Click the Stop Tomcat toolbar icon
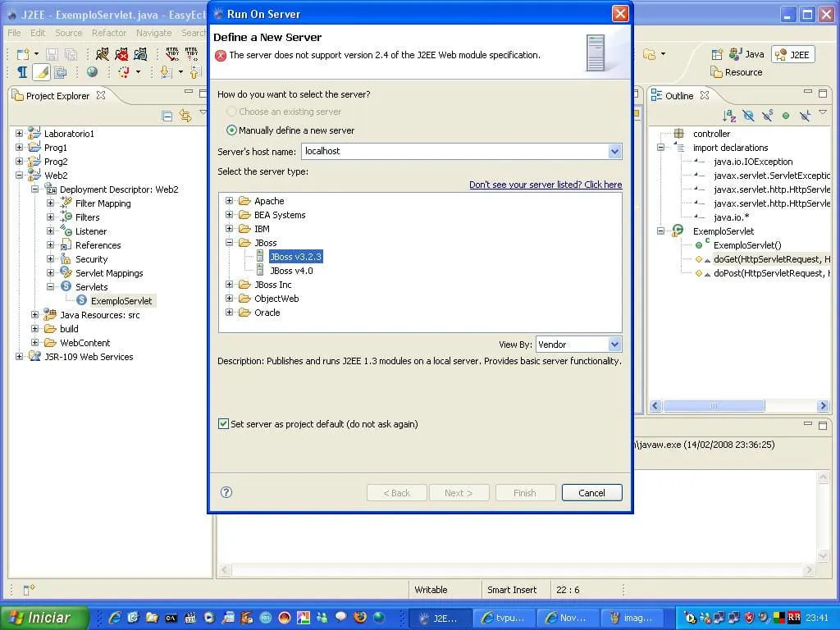Viewport: 840px width, 630px height. [121, 53]
